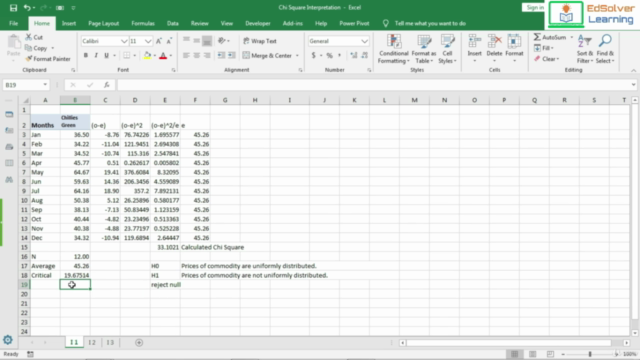
Task: Open the orientation options
Action: pyautogui.click(x=223, y=41)
